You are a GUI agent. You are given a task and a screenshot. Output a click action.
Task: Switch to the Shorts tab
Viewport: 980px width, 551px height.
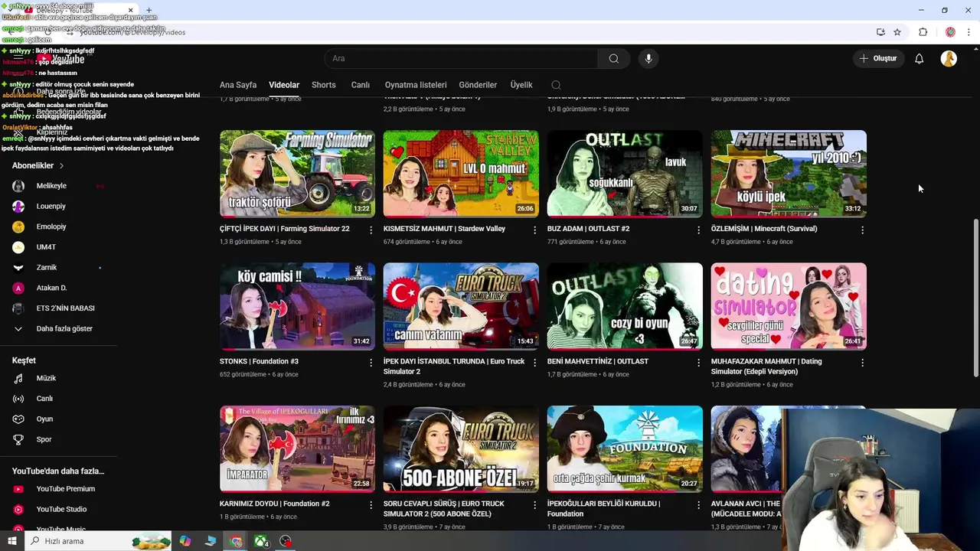point(324,85)
